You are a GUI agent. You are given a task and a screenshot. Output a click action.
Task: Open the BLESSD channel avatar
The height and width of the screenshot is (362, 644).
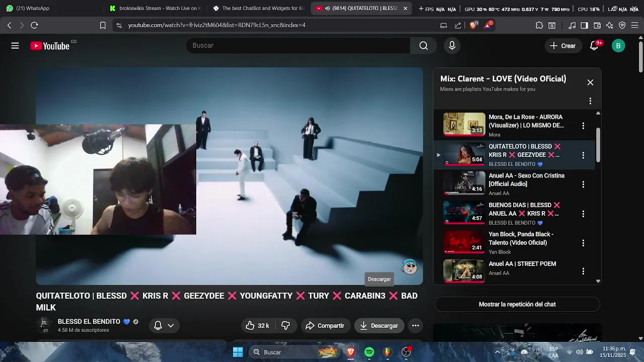(x=44, y=325)
